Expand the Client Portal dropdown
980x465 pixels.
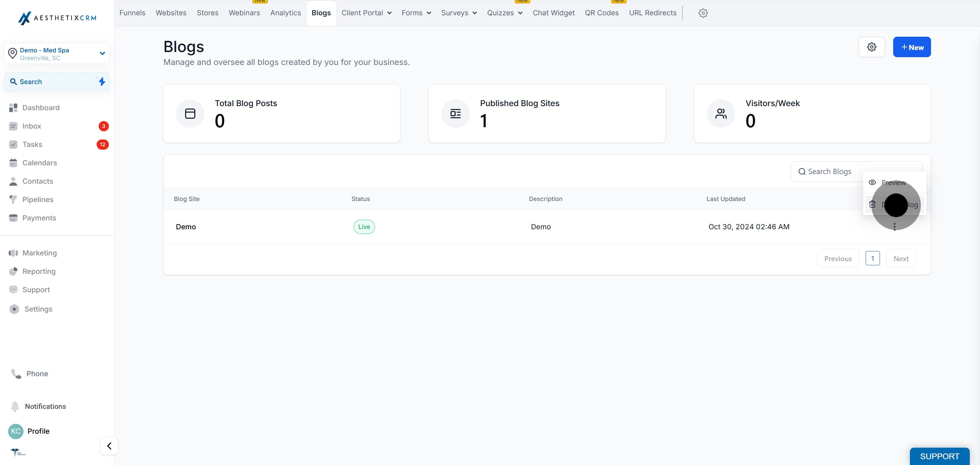point(366,13)
